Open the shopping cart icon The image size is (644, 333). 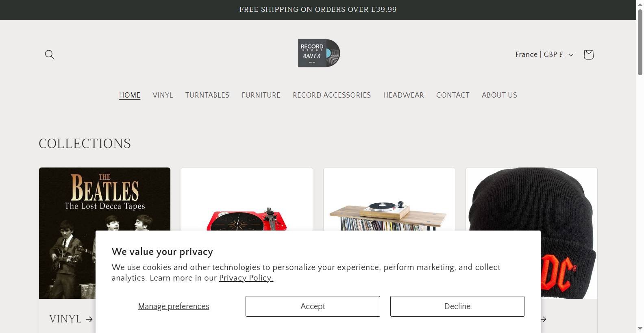(588, 54)
